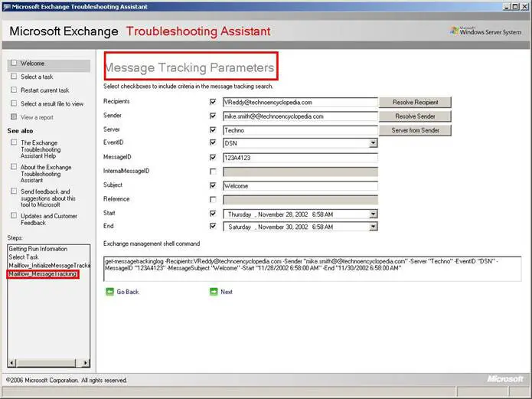The width and height of the screenshot is (532, 399).
Task: Open Send feedback and suggestions link
Action: 47,198
